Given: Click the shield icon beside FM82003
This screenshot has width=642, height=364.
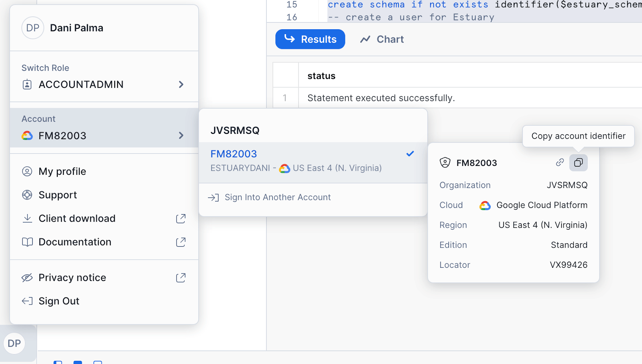Looking at the screenshot, I should [445, 162].
